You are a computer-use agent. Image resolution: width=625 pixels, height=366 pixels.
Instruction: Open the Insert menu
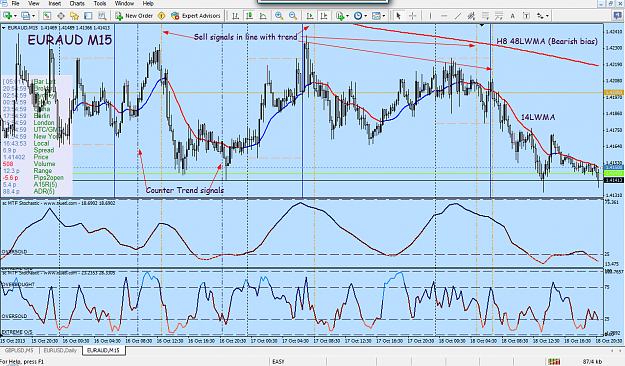click(55, 4)
